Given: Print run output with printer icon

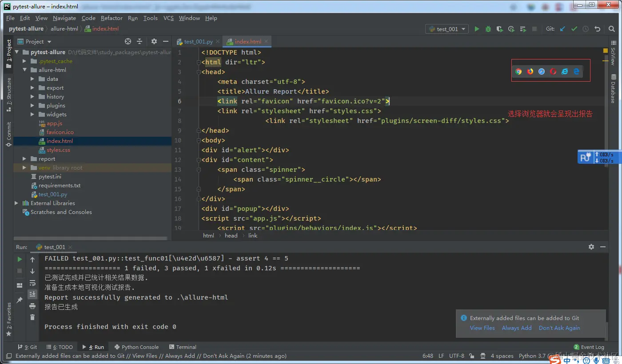Looking at the screenshot, I should tap(32, 306).
